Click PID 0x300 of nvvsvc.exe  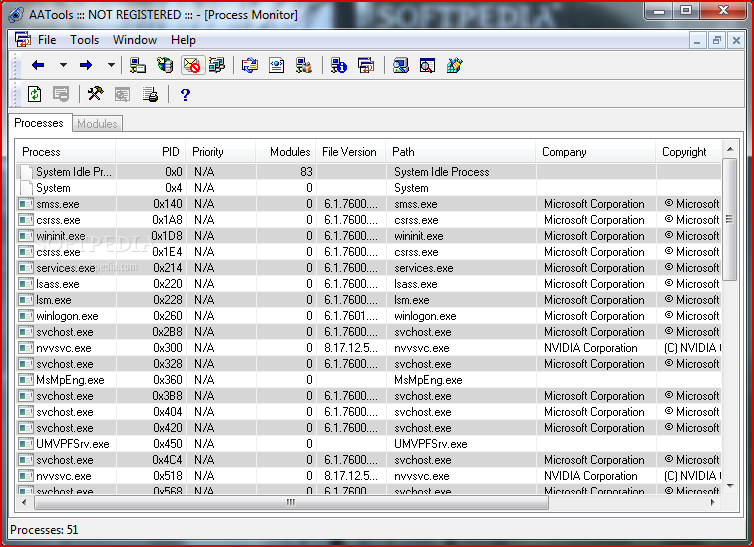[168, 348]
